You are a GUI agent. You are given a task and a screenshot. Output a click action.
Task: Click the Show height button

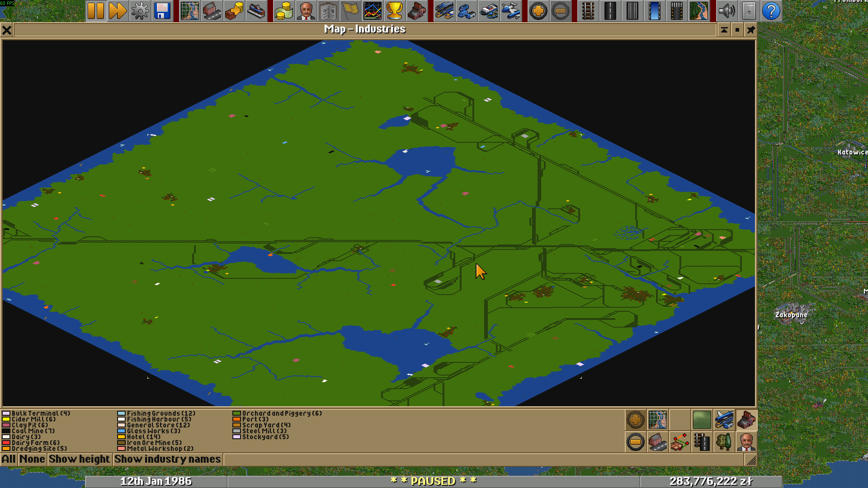79,460
